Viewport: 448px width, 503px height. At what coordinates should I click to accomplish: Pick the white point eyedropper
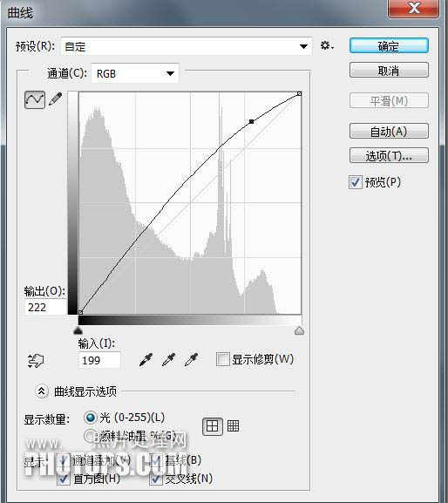point(192,360)
